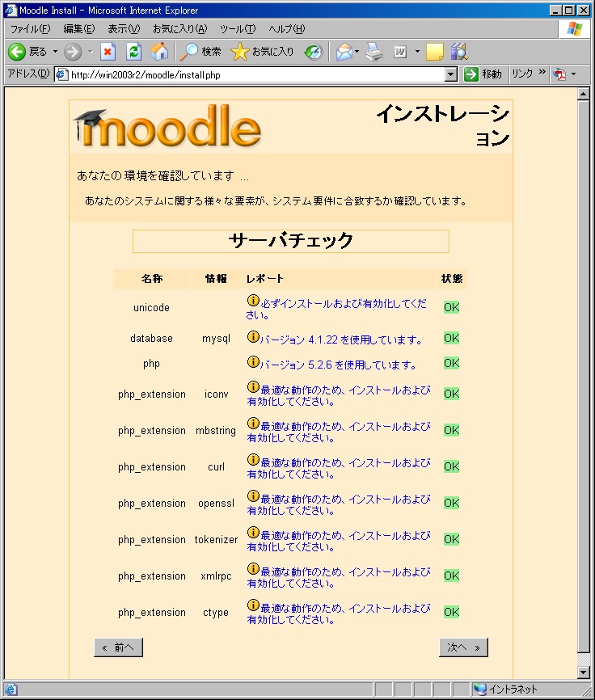The width and height of the screenshot is (595, 700).
Task: Go to Home page icon
Action: click(x=159, y=52)
